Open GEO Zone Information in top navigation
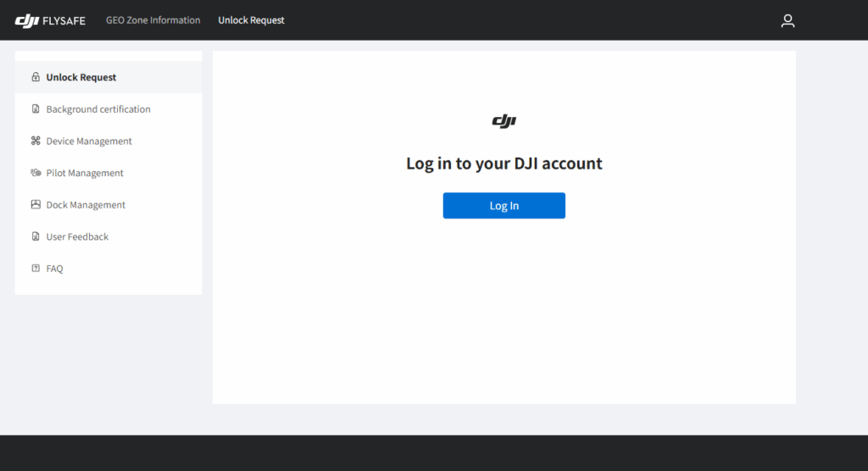Viewport: 868px width, 471px height. click(x=153, y=20)
